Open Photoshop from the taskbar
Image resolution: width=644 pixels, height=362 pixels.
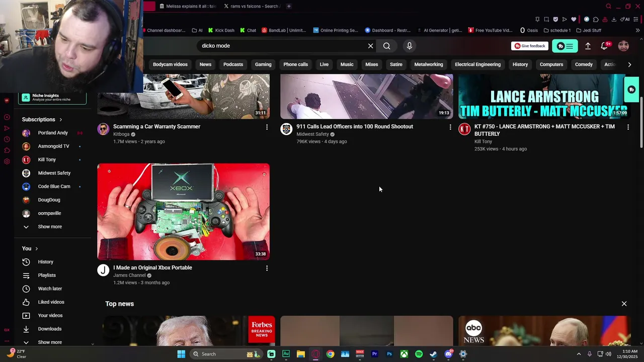[389, 354]
